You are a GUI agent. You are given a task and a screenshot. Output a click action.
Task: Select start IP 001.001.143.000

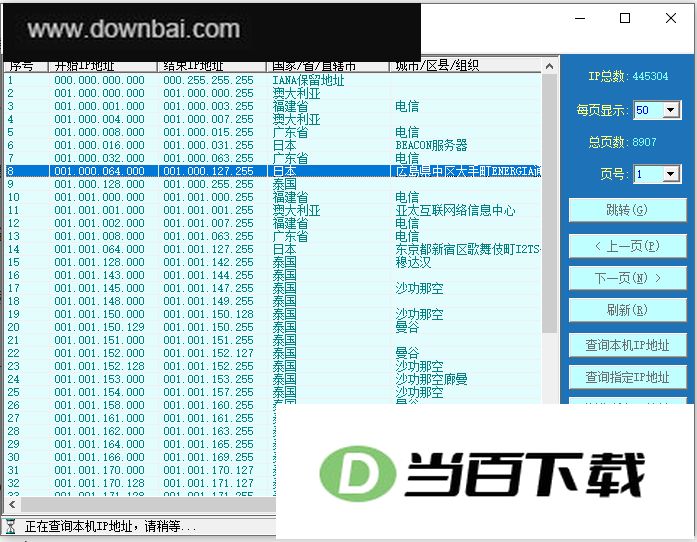coord(99,275)
